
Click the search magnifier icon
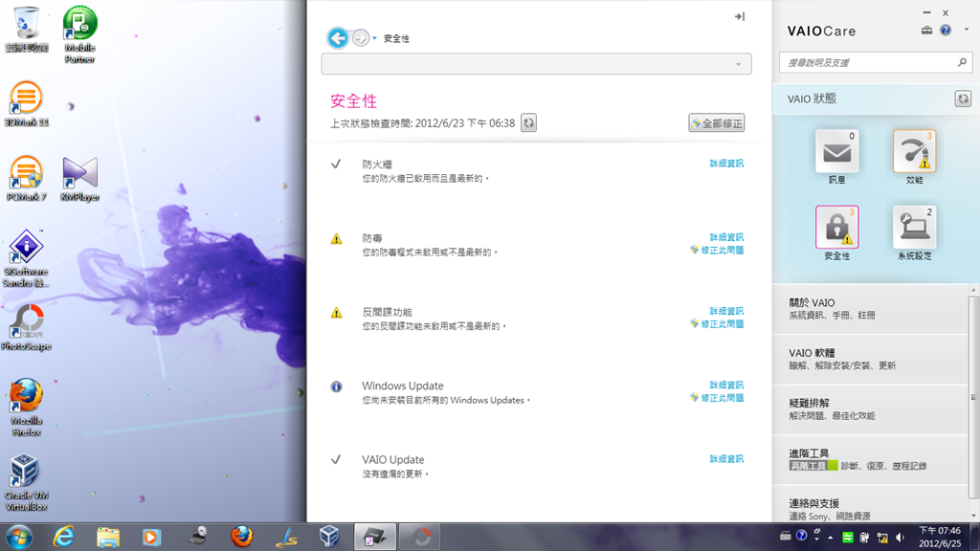[962, 62]
